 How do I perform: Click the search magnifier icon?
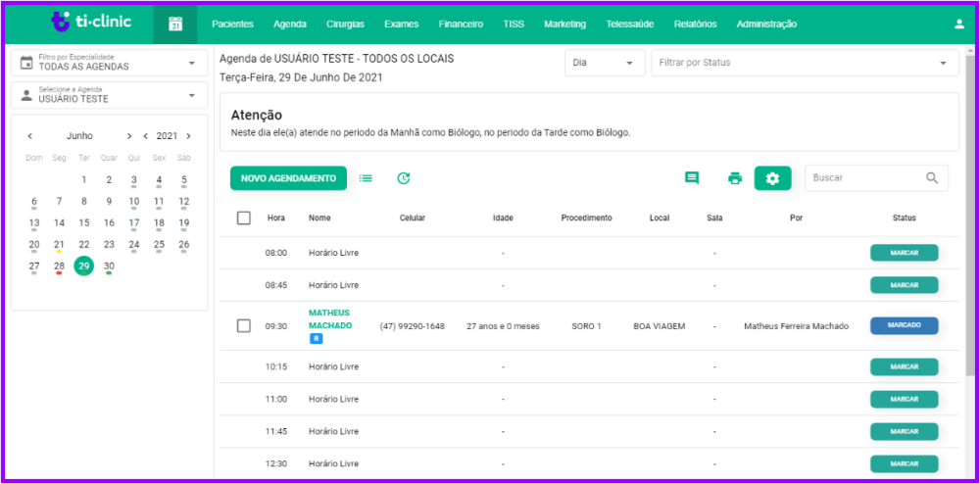point(932,178)
